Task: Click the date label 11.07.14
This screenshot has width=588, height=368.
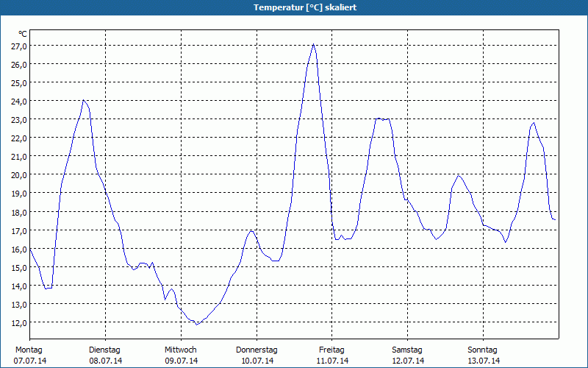Action: (x=332, y=361)
